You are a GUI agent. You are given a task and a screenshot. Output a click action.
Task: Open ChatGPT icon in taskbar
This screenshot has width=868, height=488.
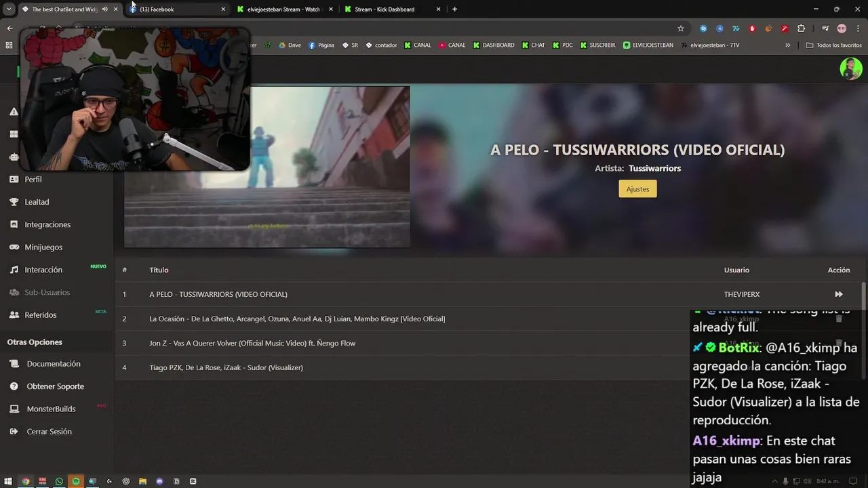[x=126, y=481]
